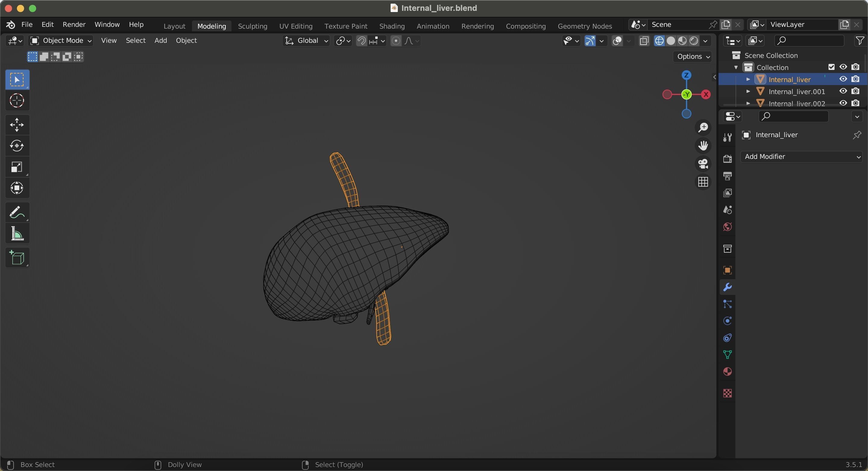Open the Tool properties tab
The width and height of the screenshot is (868, 471).
[727, 137]
